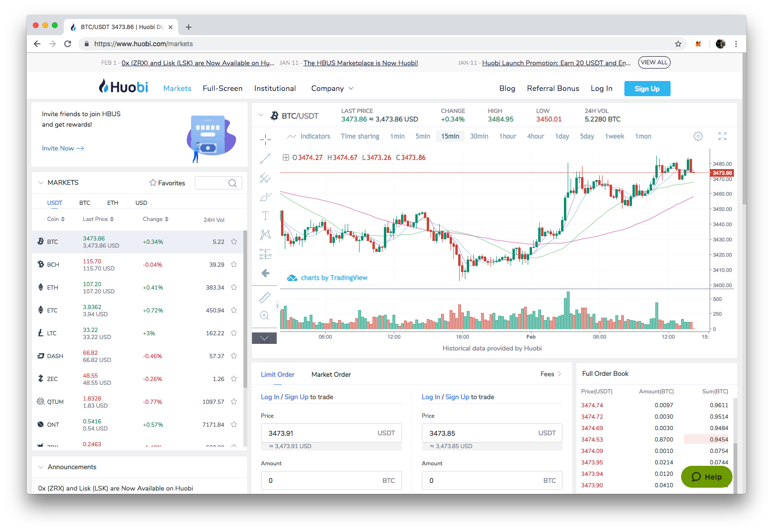This screenshot has height=532, width=773.
Task: Switch to the BTC markets tab
Action: (85, 203)
